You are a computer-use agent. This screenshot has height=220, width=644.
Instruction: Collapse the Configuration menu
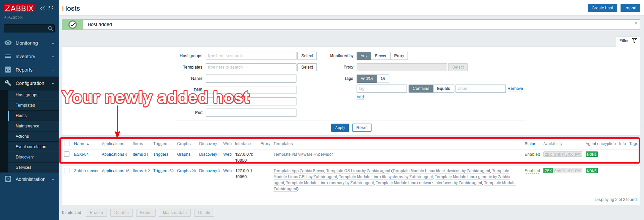pyautogui.click(x=29, y=83)
